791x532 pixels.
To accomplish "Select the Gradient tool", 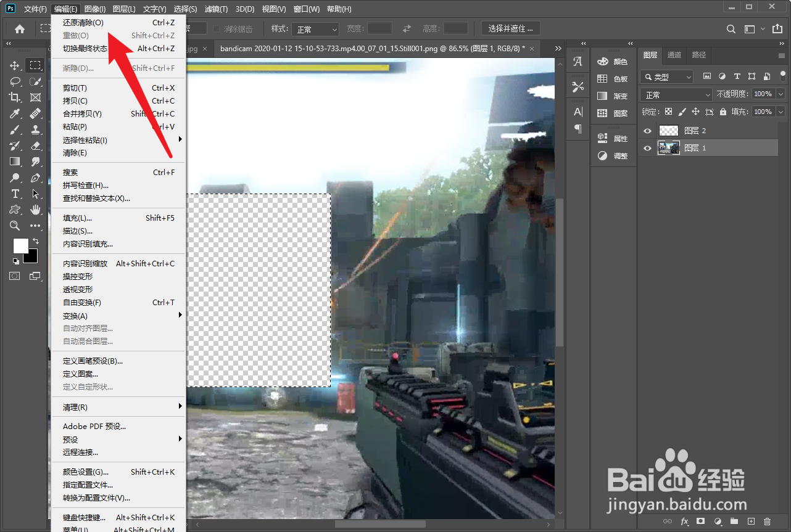I will [15, 162].
